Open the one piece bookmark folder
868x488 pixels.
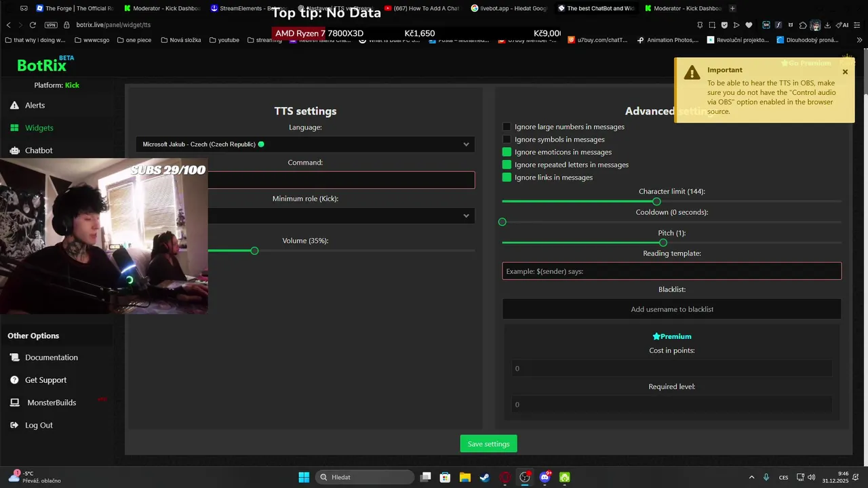coord(134,40)
